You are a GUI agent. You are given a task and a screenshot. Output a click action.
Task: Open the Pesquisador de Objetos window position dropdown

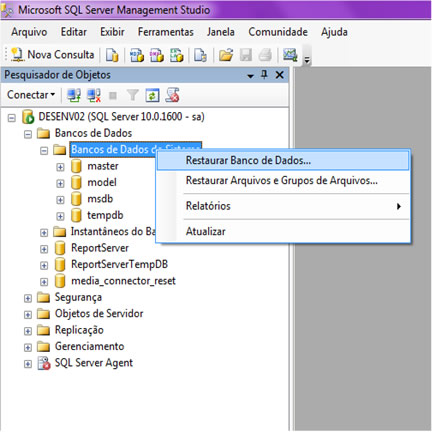click(250, 76)
